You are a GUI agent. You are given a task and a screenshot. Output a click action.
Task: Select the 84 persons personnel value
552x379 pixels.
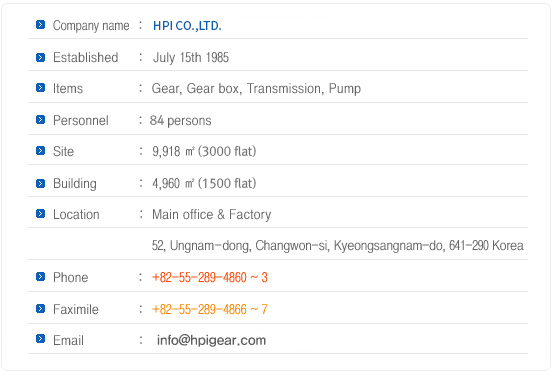pyautogui.click(x=181, y=121)
